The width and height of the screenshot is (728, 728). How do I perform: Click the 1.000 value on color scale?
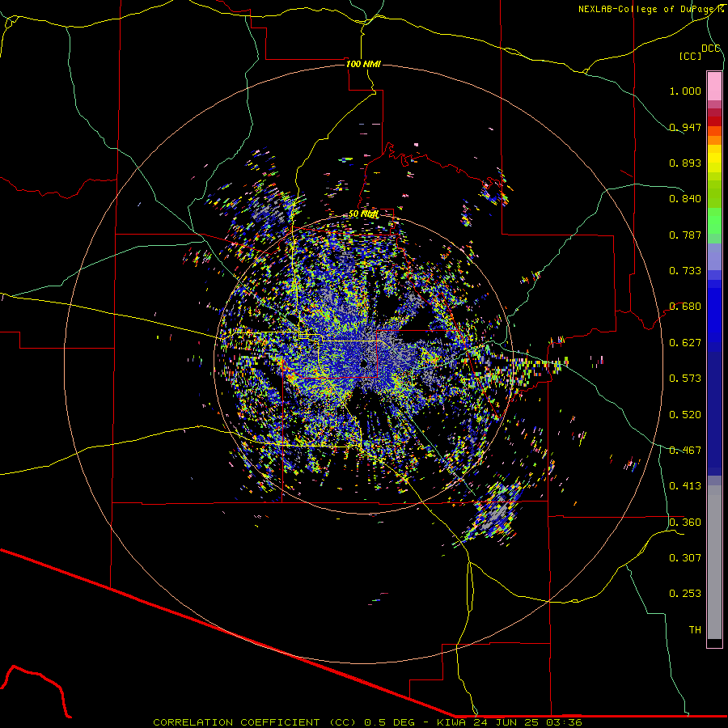(x=685, y=91)
